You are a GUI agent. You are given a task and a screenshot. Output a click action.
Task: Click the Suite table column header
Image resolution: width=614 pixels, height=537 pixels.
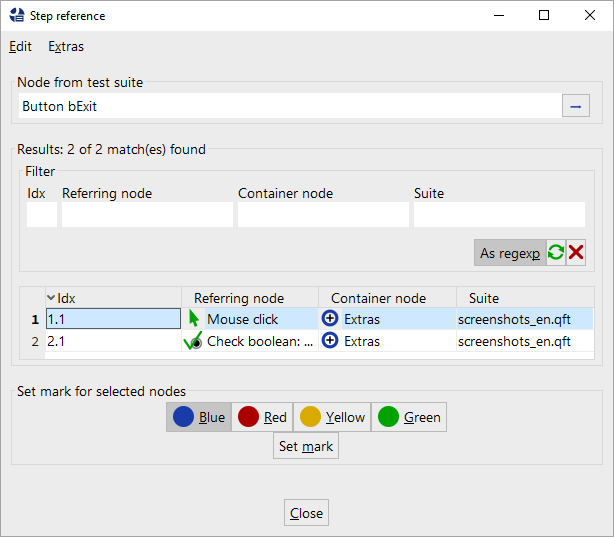click(525, 298)
